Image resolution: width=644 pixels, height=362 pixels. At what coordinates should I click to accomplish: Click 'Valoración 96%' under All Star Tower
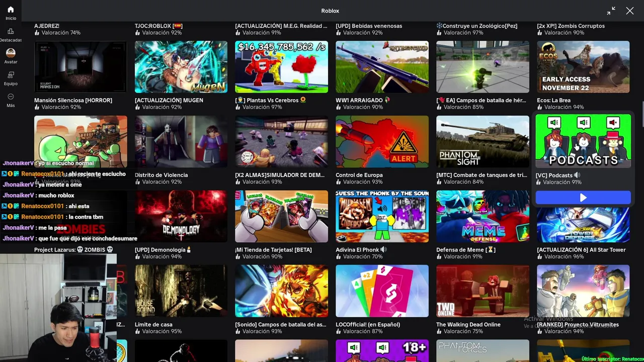[x=560, y=256]
